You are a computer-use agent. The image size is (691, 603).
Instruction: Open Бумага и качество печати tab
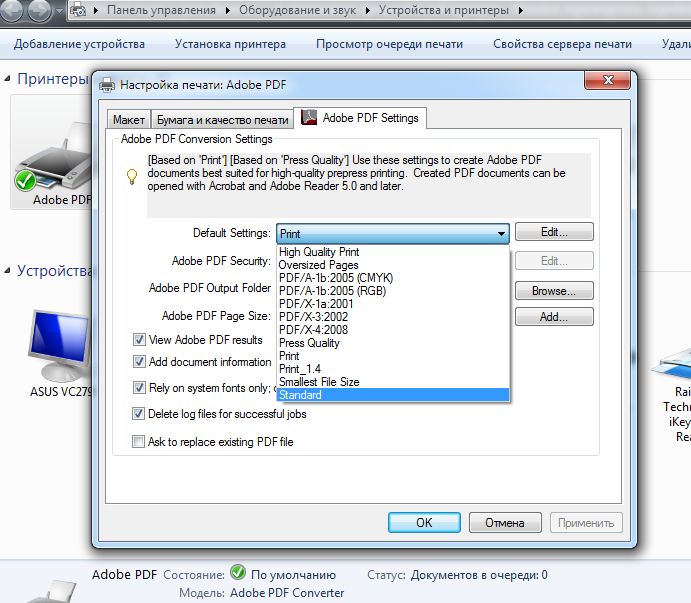click(x=222, y=119)
